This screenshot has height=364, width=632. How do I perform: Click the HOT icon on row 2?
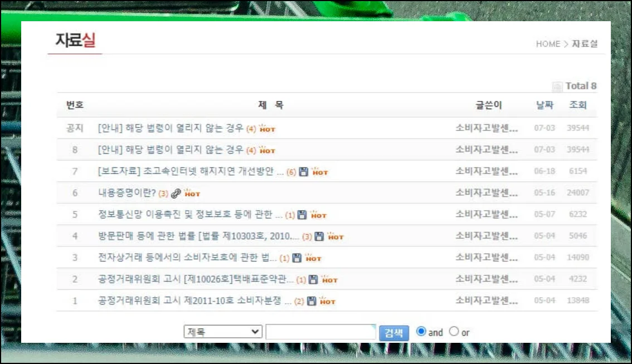(x=329, y=279)
